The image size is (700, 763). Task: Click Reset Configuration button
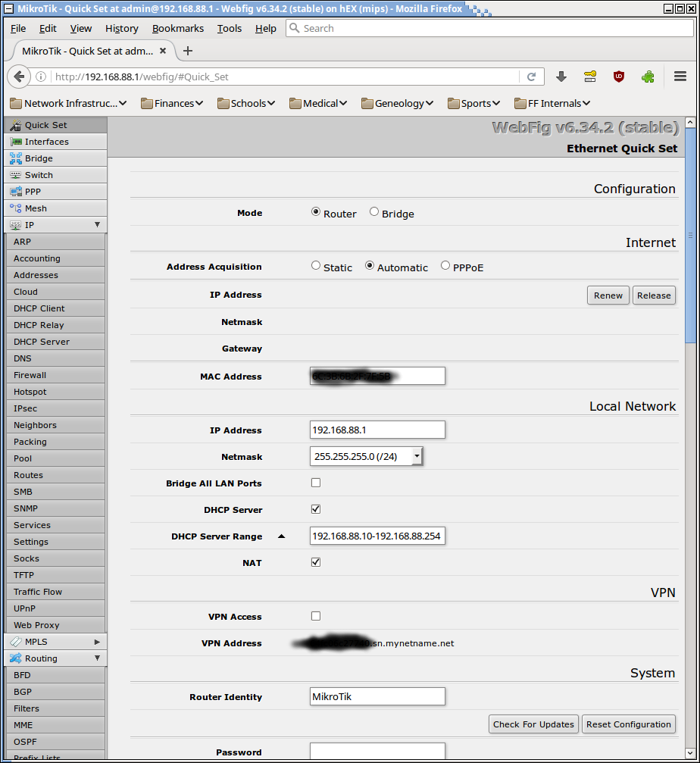(629, 724)
